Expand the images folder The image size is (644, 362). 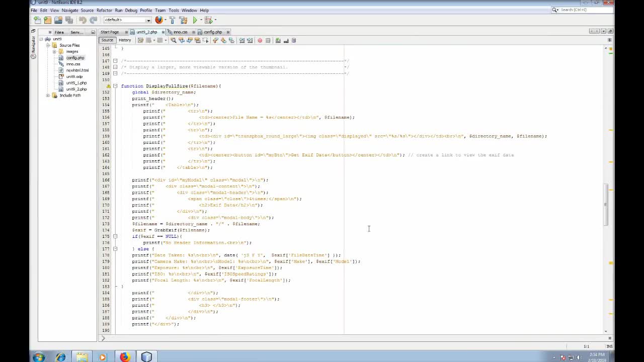point(54,51)
